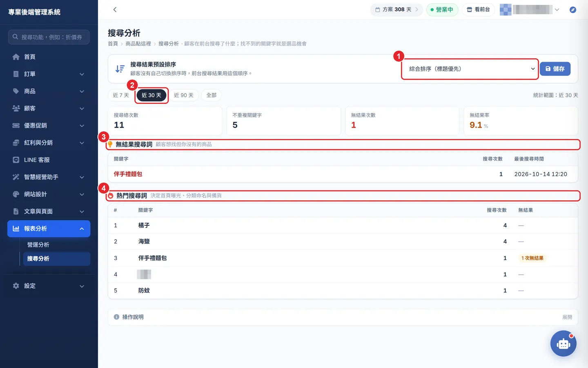This screenshot has width=588, height=368.
Task: Open the 方案 308 天 plan pill
Action: [396, 9]
